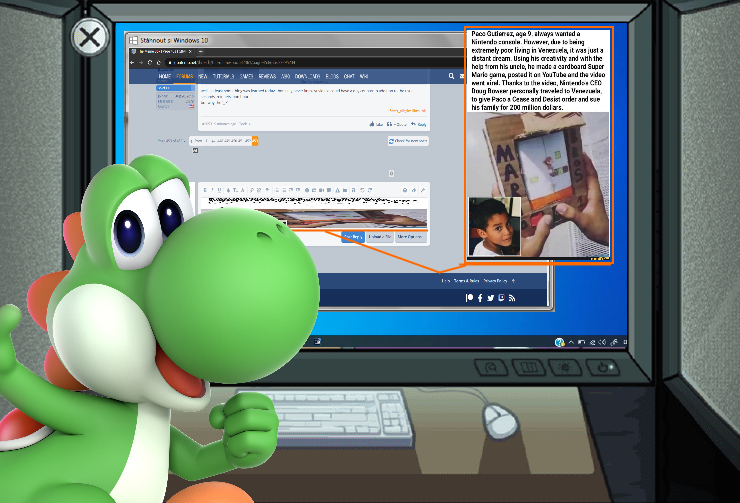This screenshot has width=740, height=503.
Task: Click the site search magnifier icon
Action: [451, 76]
